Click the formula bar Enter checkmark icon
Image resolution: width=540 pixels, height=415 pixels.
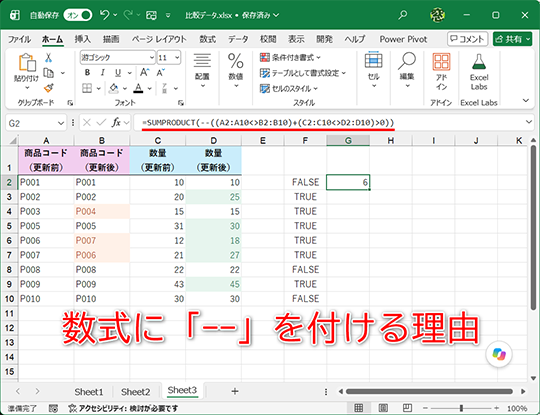point(101,123)
